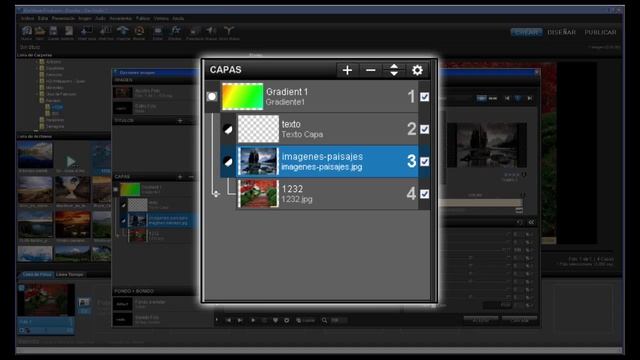Switch to the PUBLICAR workspace tab
This screenshot has height=360, width=640.
coord(600,32)
